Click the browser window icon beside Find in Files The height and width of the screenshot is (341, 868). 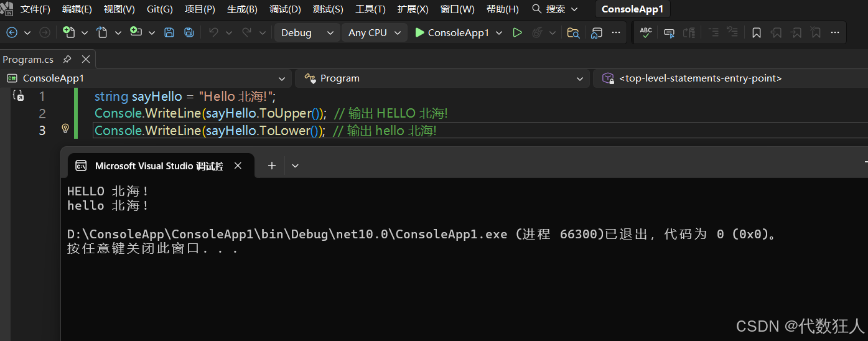[x=597, y=33]
